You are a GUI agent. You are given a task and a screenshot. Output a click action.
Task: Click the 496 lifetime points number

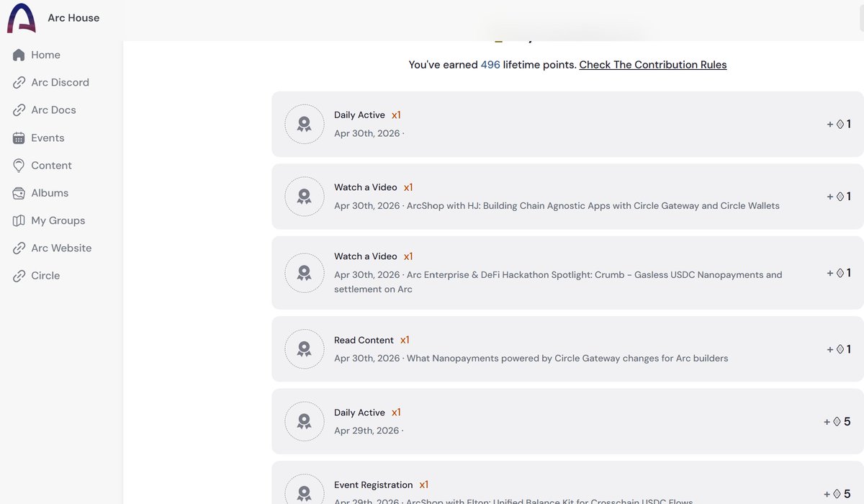tap(490, 65)
